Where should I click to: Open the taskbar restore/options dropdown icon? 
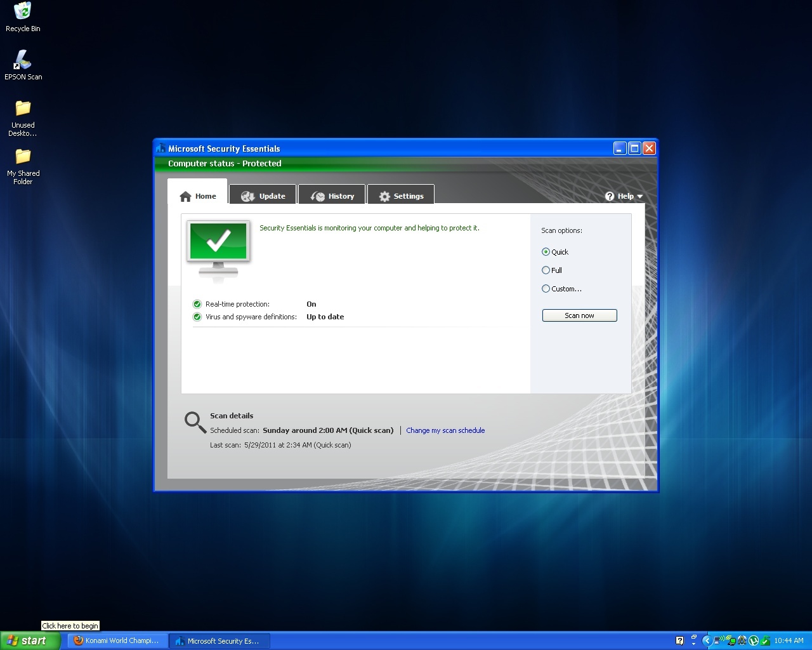pyautogui.click(x=694, y=640)
